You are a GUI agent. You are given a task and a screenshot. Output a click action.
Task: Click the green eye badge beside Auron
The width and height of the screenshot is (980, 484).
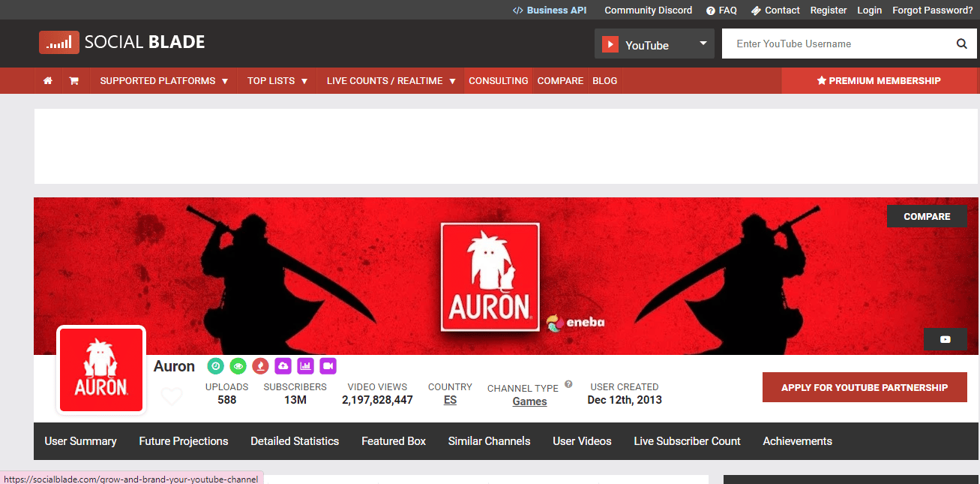click(x=238, y=366)
